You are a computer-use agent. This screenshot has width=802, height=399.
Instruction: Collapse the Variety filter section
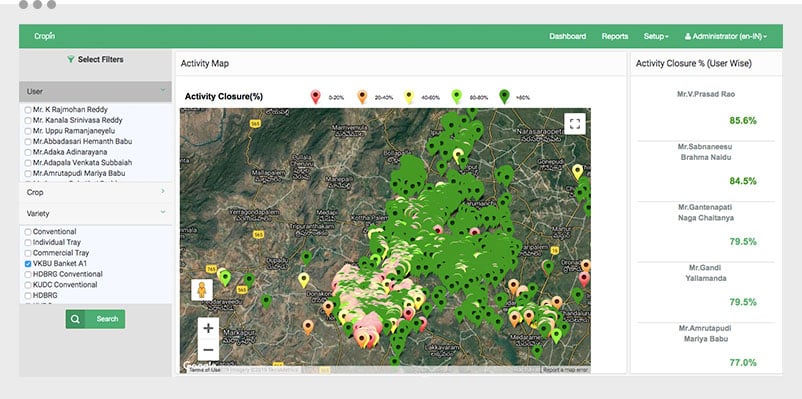[x=95, y=213]
